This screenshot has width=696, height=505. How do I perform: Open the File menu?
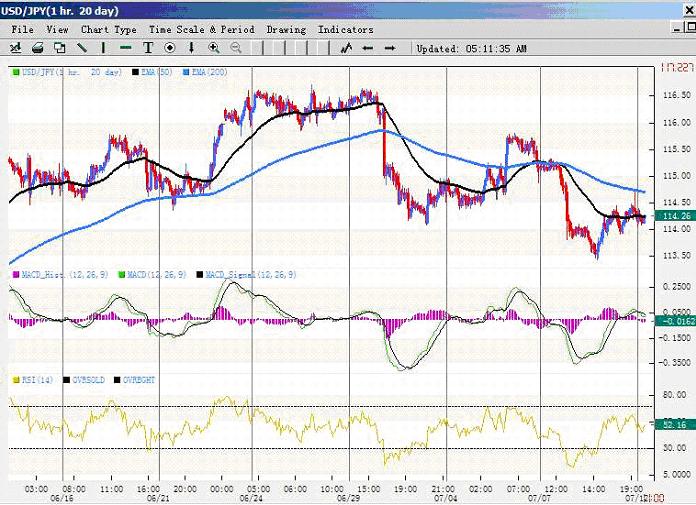pos(22,30)
